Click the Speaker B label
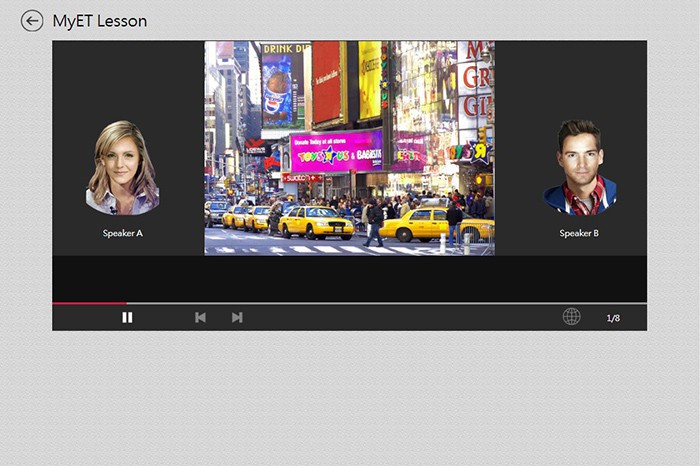Viewport: 700px width, 466px height. 579,233
